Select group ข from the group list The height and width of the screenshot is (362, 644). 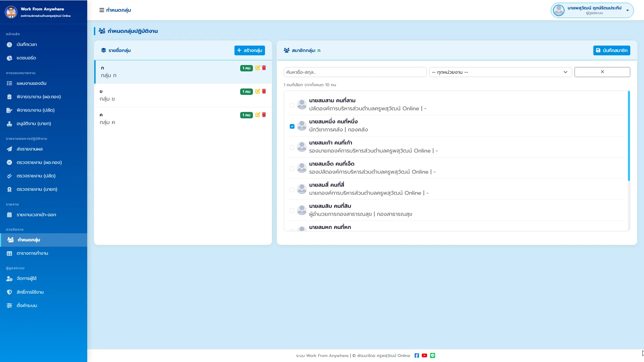click(183, 95)
